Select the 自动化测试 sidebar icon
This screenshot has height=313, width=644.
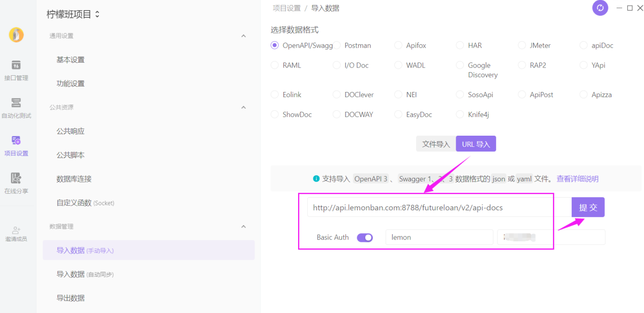[16, 107]
